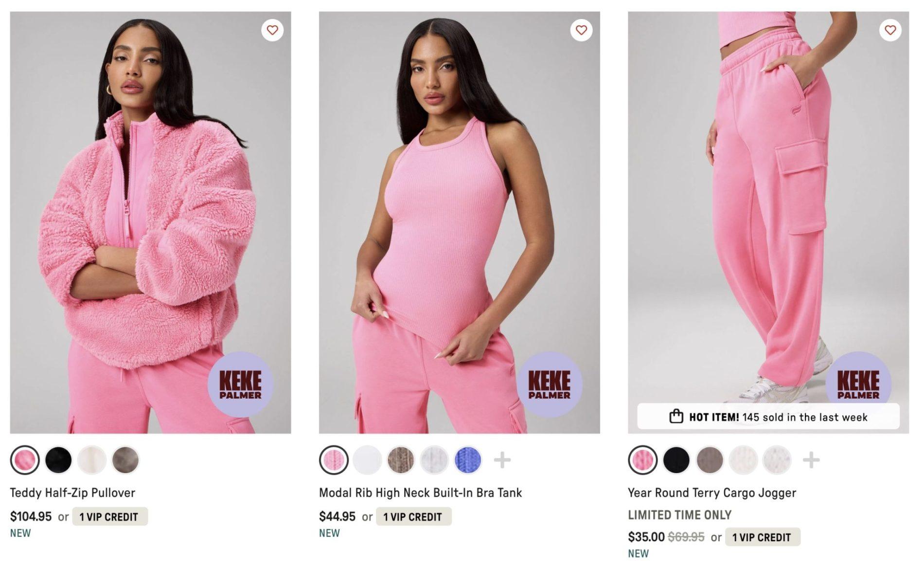This screenshot has width=924, height=567.
Task: Select gray-brown swatch for Teddy Pullover
Action: click(125, 460)
